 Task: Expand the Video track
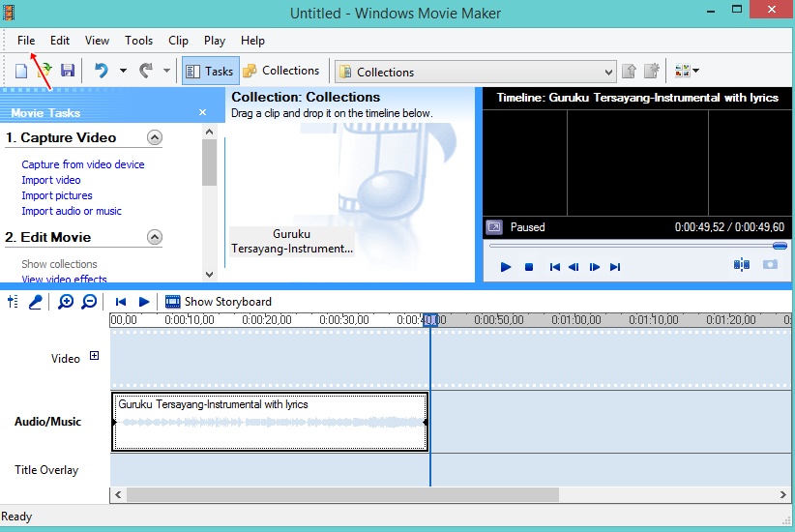pos(95,356)
